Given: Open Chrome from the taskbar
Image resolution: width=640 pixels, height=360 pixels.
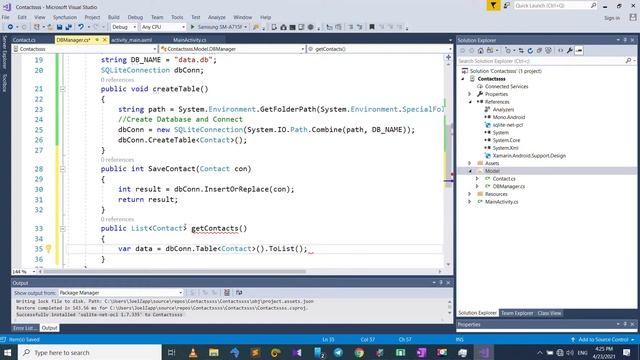Looking at the screenshot, I should click(x=359, y=353).
